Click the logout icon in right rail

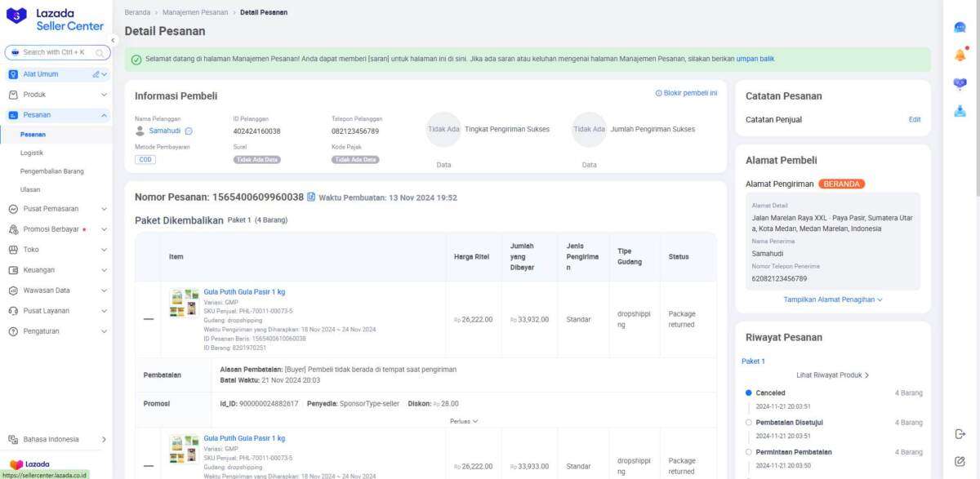point(960,434)
